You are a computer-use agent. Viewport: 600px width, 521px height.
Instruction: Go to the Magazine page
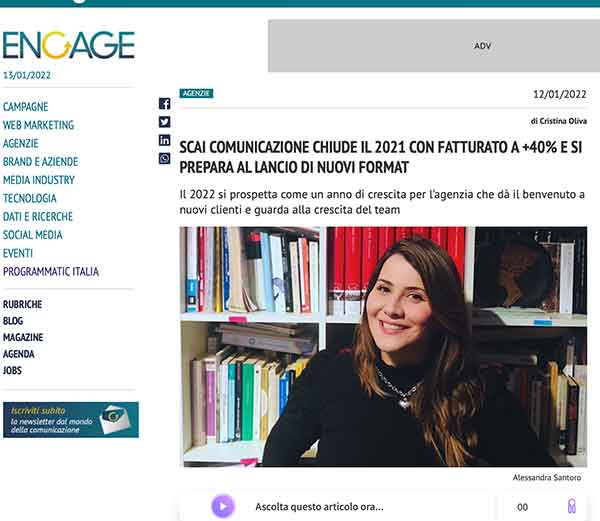tap(23, 337)
